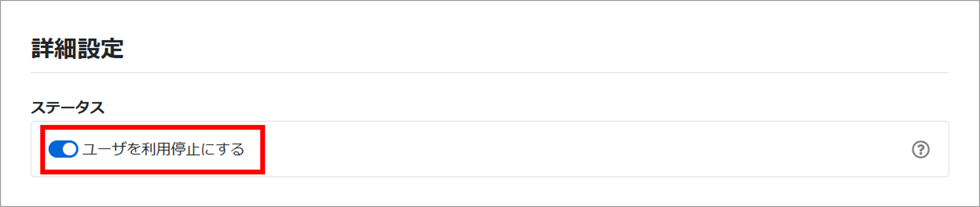980x207 pixels.
Task: Click the 詳細設定 heading
Action: click(77, 49)
